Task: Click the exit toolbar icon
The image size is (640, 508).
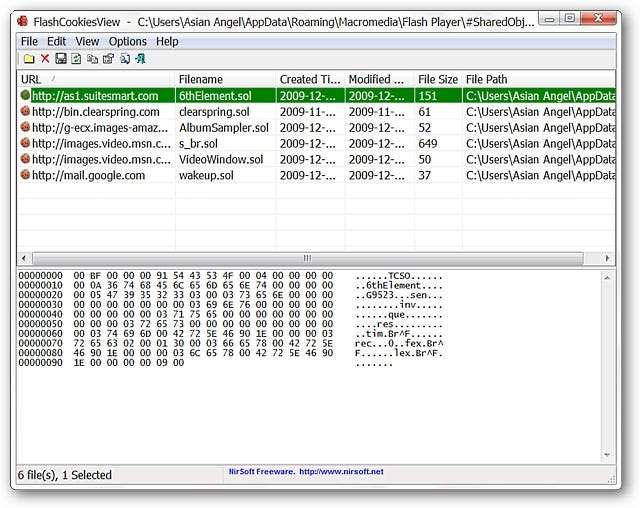Action: 140,59
